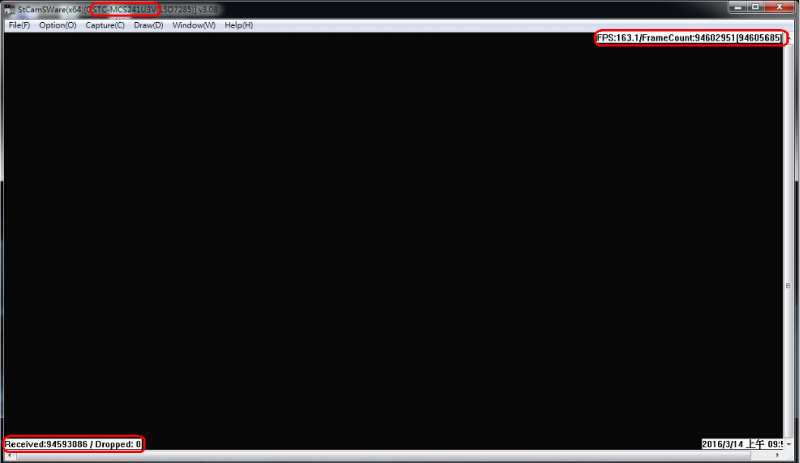Click the horizontal scrollbar right arrow

point(778,456)
